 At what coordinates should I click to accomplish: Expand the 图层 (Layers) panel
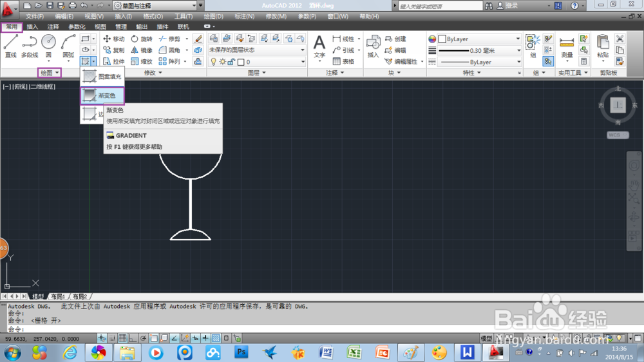click(257, 73)
